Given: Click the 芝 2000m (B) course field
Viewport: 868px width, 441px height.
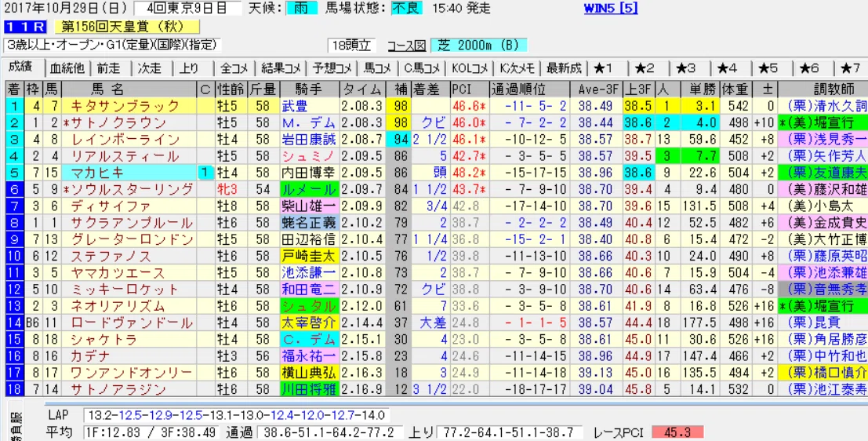Looking at the screenshot, I should [x=479, y=45].
